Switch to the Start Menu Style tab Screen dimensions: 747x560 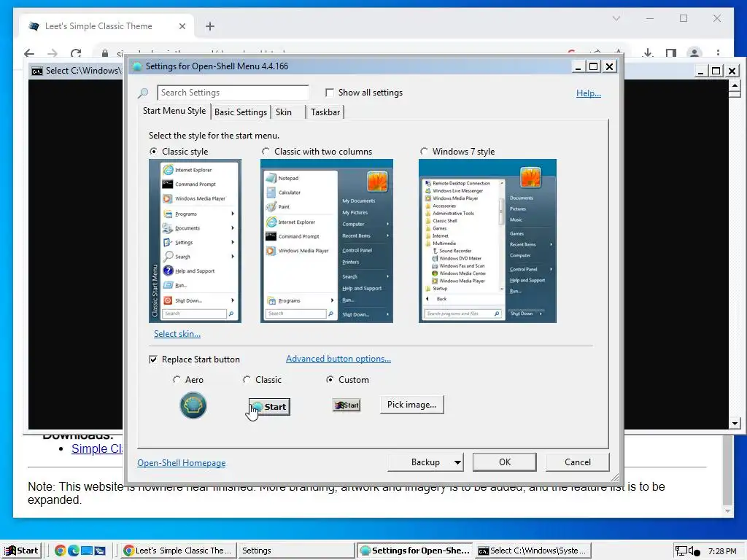tap(174, 111)
